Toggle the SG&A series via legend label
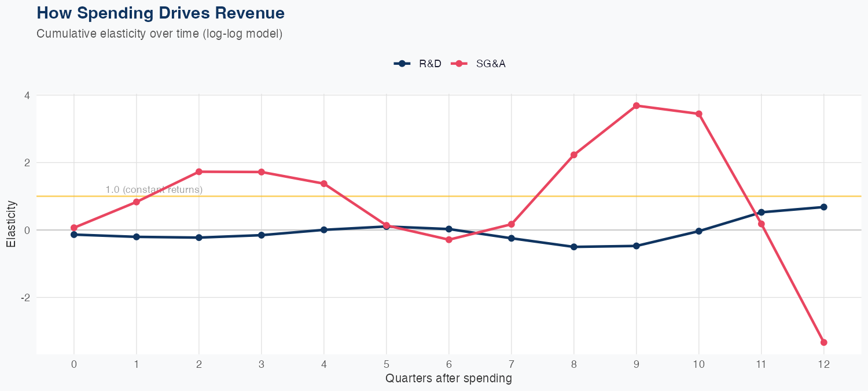 coord(491,64)
